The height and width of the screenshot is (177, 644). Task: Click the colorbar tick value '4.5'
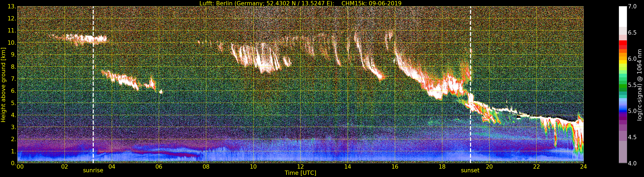pyautogui.click(x=632, y=137)
